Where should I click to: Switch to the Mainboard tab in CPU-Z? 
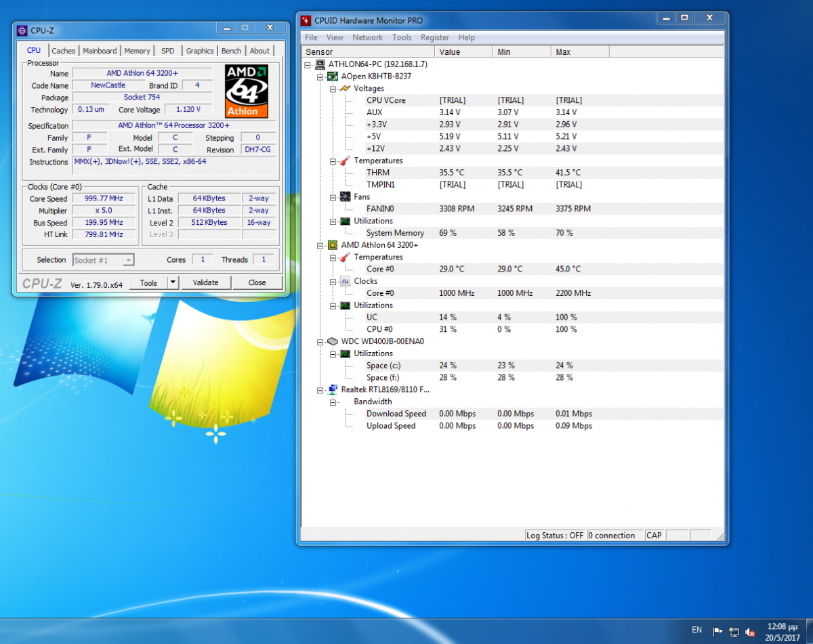(100, 51)
